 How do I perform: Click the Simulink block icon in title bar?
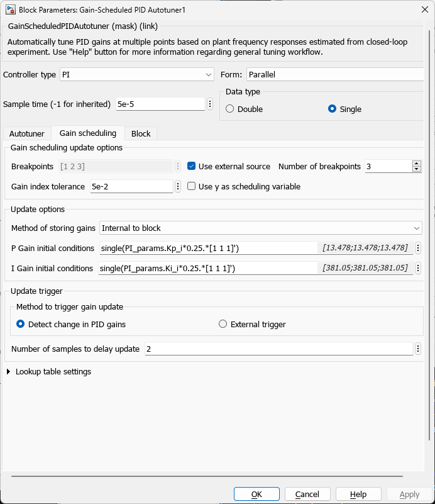[10, 9]
